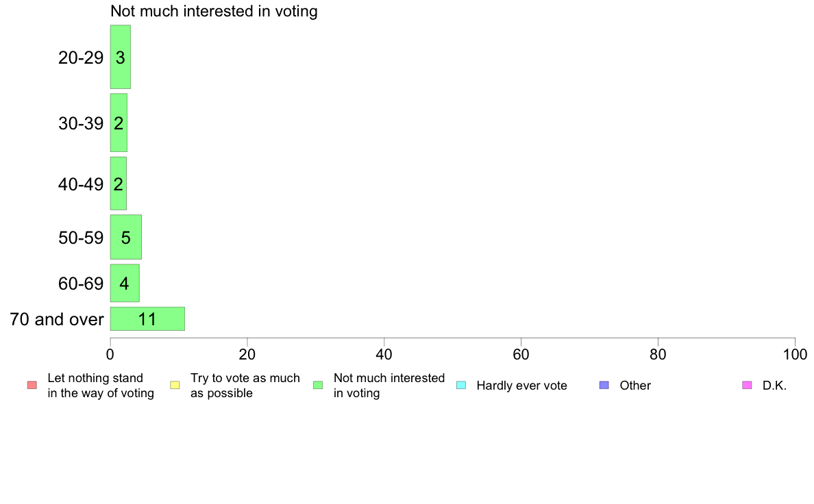The image size is (814, 504).
Task: Click the D.K. legend label text
Action: pyautogui.click(x=774, y=386)
